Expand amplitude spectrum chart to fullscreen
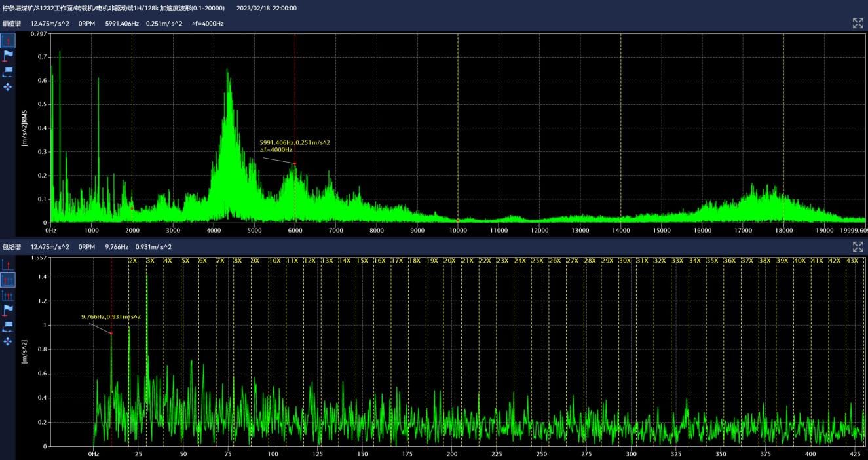868x460 pixels. [858, 24]
